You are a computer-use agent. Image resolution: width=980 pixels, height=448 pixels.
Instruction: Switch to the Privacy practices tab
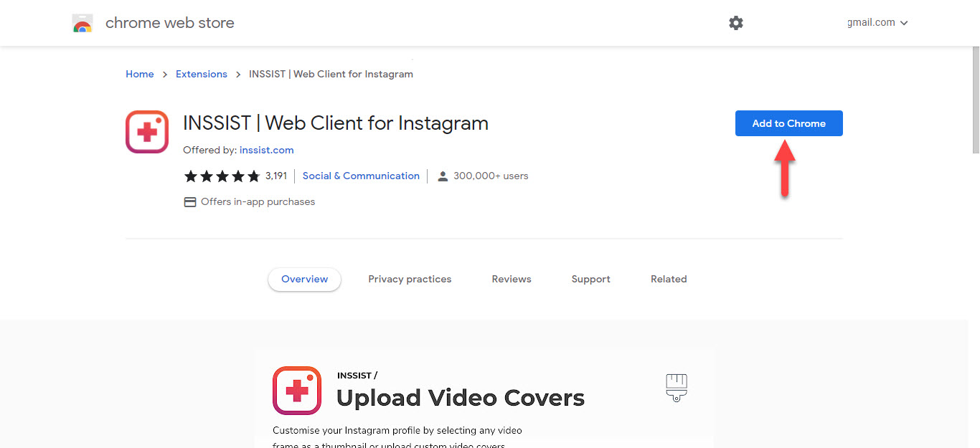(410, 280)
